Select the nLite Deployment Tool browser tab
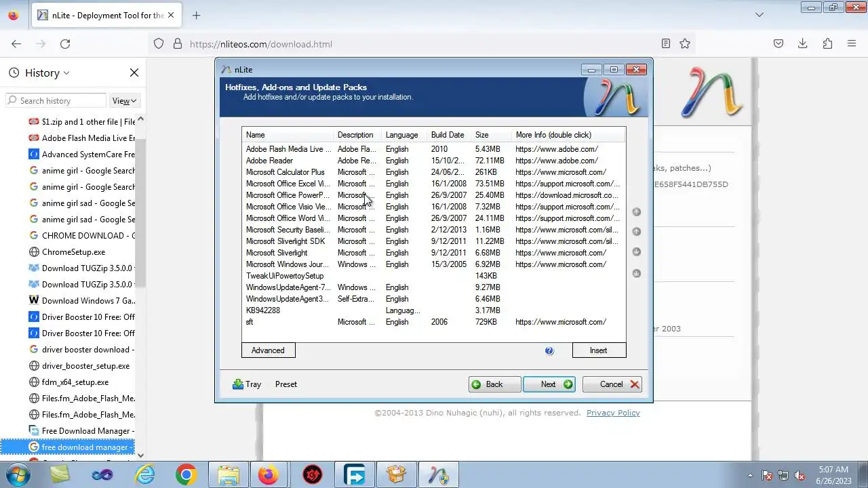 click(x=106, y=15)
